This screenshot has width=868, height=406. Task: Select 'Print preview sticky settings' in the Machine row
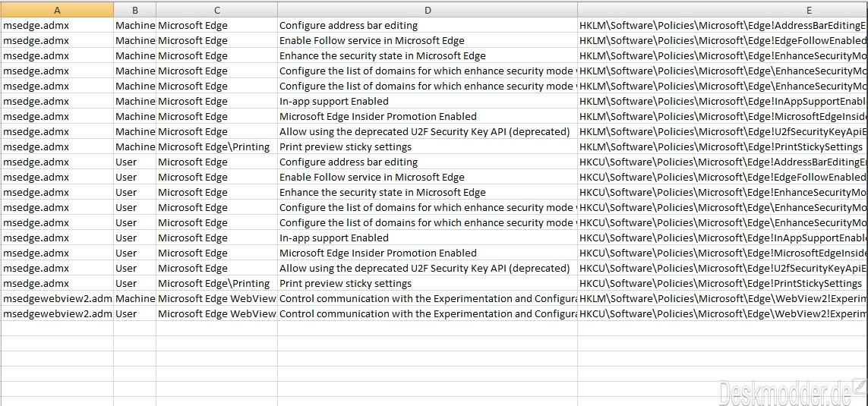428,147
